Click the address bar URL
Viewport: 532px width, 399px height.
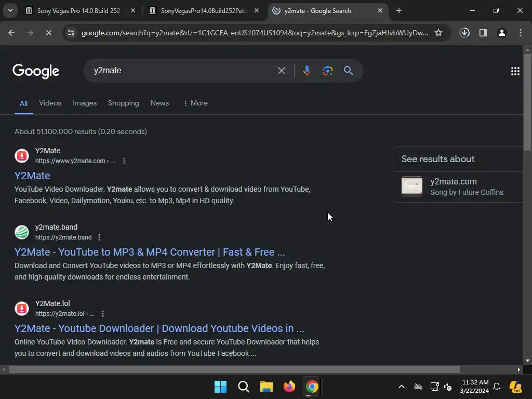[255, 33]
